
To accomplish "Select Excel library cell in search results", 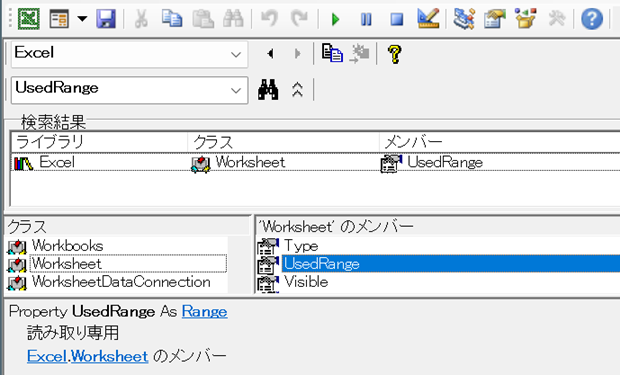I will 57,163.
